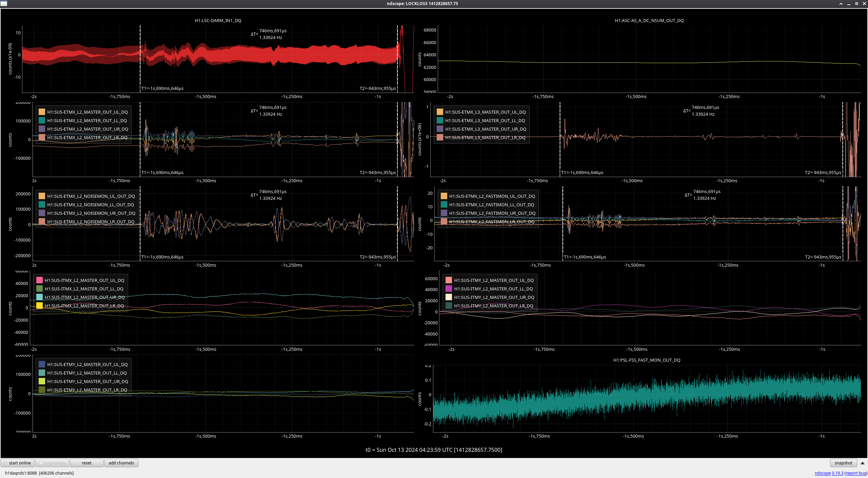Image resolution: width=868 pixels, height=478 pixels.
Task: Click ITMY_L2_MASTER_OUT_LL_DQ magenta swatch
Action: (449, 289)
